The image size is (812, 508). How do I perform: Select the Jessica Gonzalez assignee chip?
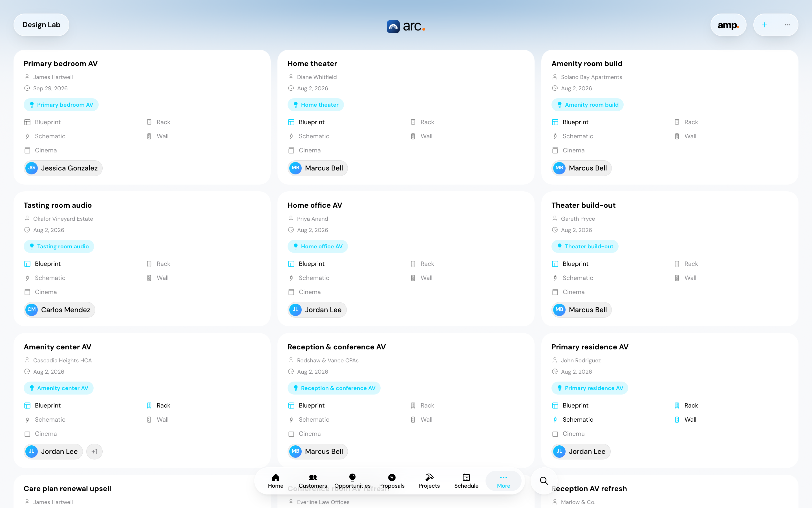63,168
